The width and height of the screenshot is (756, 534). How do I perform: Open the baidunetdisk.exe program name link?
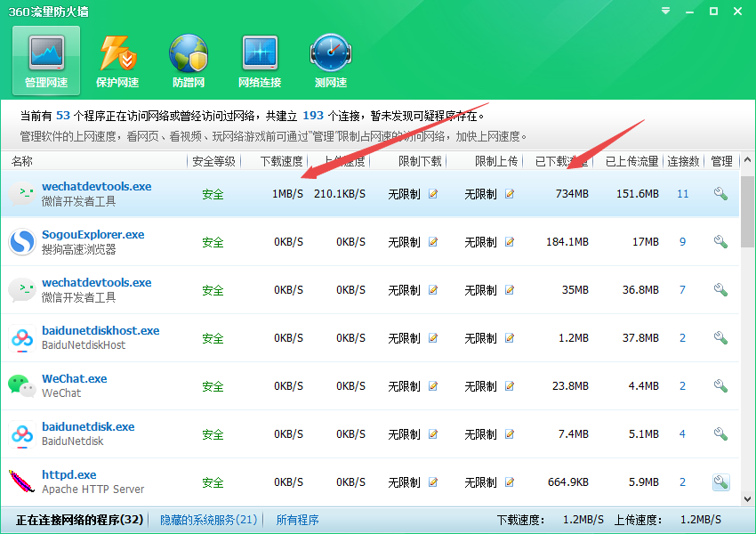pyautogui.click(x=88, y=426)
